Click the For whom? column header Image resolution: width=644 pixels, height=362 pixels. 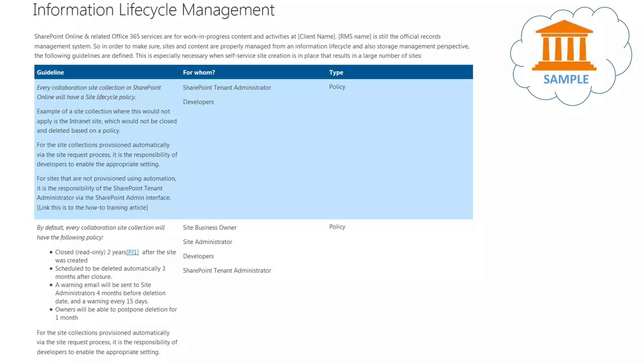[x=199, y=72]
